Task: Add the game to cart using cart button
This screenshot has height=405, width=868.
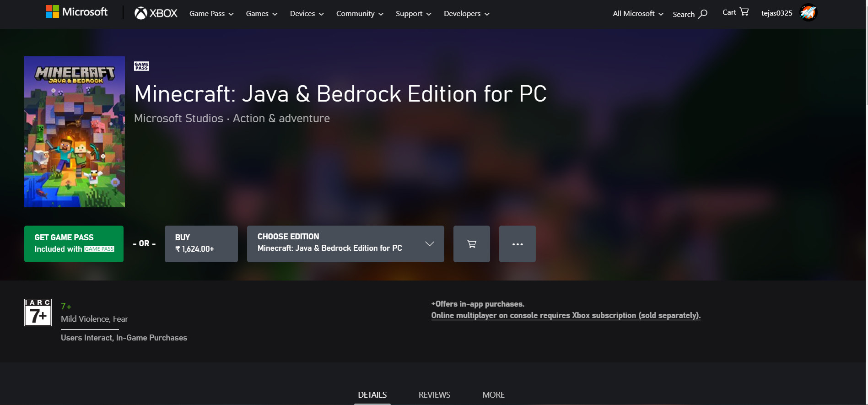Action: (472, 244)
